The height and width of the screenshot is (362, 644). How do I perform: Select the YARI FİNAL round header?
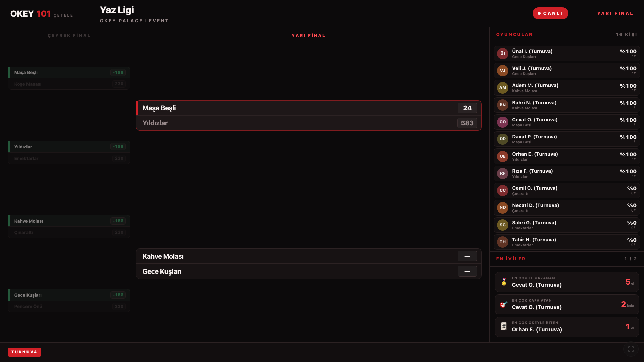point(309,36)
